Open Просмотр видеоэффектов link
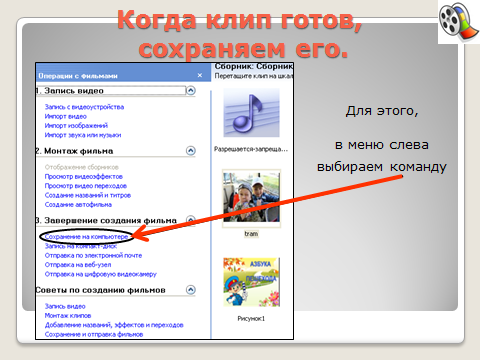Screen dimensions: 480x360 coord(84,176)
